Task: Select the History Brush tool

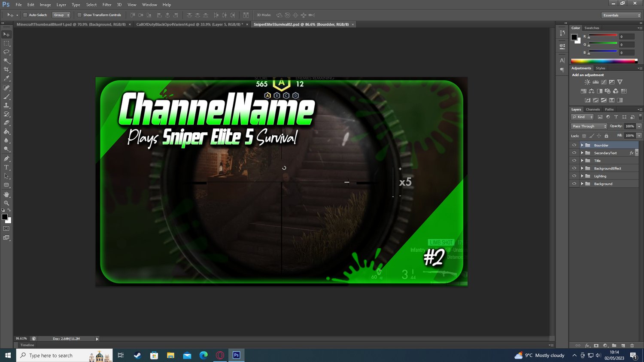Action: [x=6, y=114]
